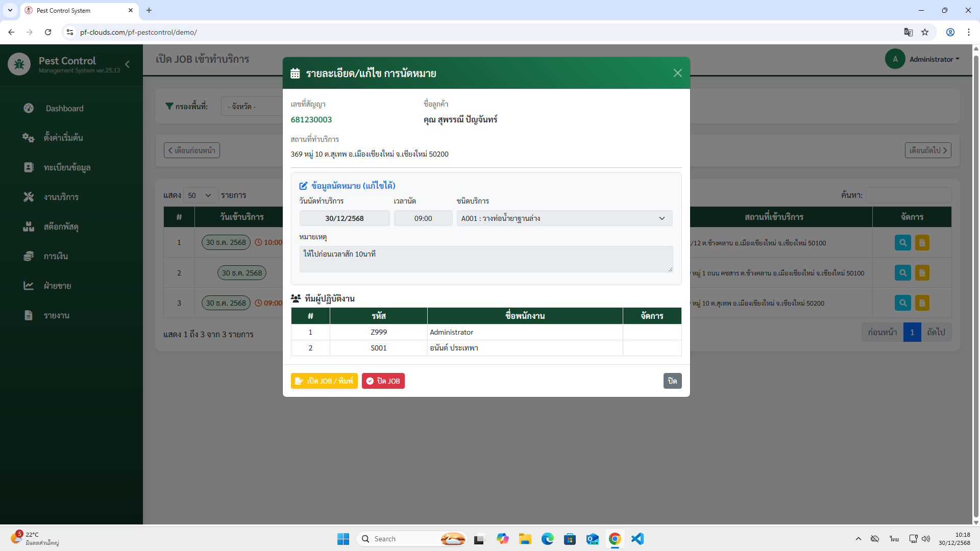Click the grey ปิด button in dialog footer
980x551 pixels.
click(672, 381)
